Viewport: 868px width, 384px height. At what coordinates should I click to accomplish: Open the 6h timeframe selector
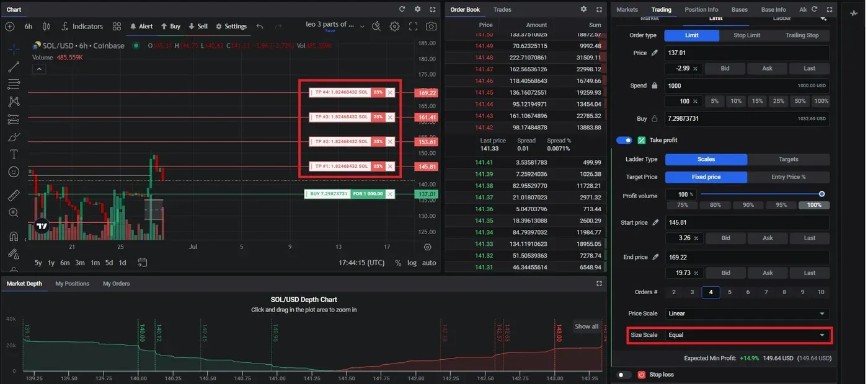click(x=29, y=27)
